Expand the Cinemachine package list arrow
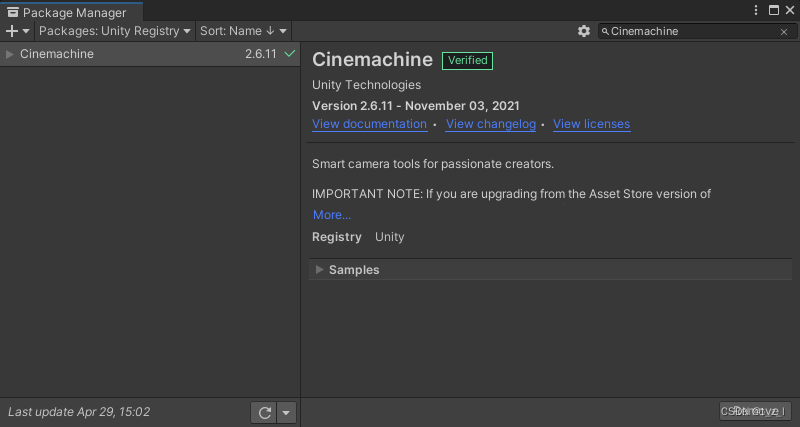 [9, 54]
